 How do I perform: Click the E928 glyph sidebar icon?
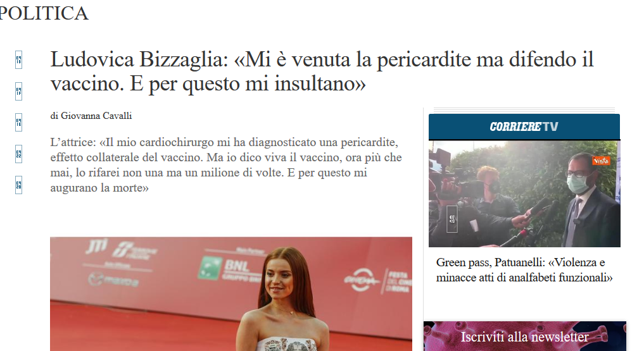point(18,185)
